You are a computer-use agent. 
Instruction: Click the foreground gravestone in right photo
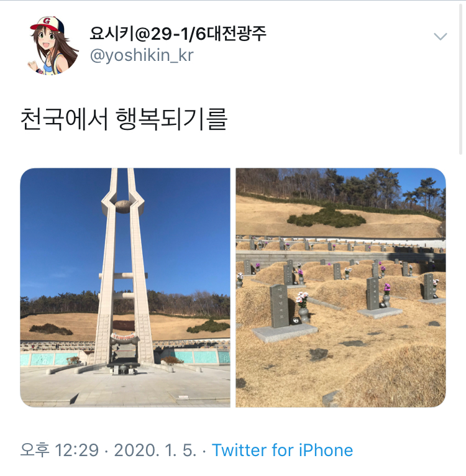click(x=279, y=306)
